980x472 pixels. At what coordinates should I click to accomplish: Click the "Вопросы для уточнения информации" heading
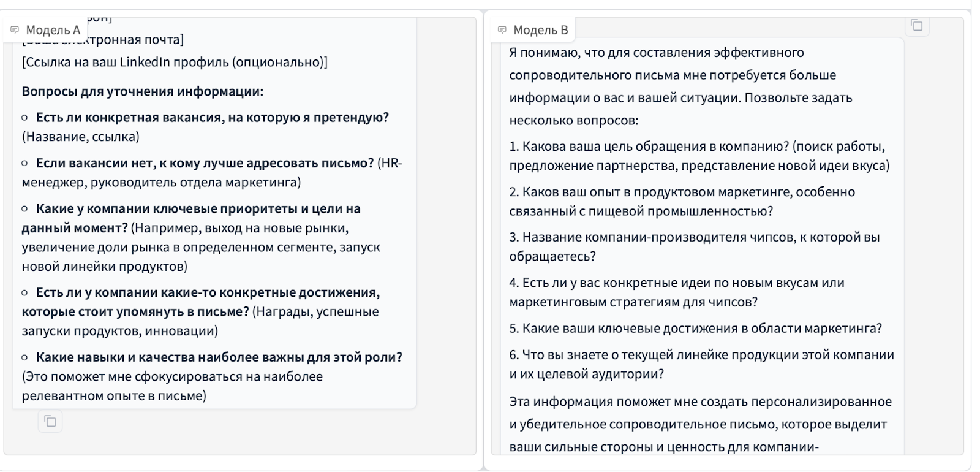click(x=143, y=91)
